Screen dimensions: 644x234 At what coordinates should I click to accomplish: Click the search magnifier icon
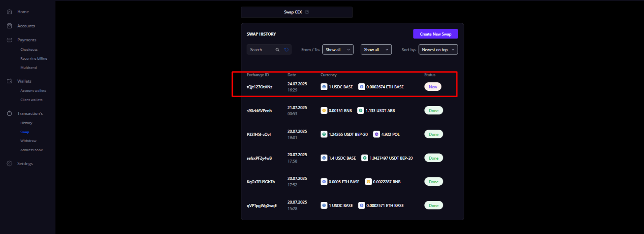tap(278, 50)
